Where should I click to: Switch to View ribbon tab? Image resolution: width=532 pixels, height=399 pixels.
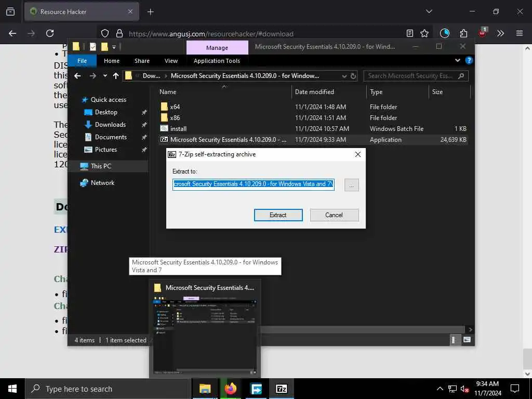[x=171, y=61]
